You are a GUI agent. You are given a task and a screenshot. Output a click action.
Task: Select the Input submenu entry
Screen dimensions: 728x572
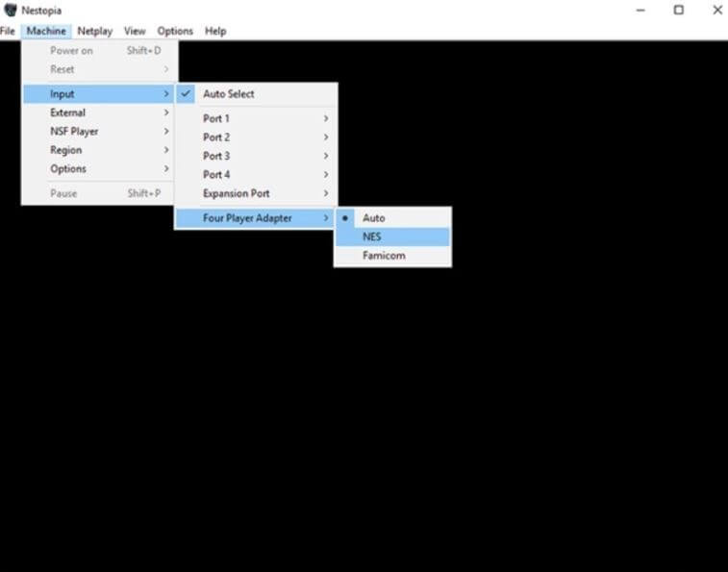(x=98, y=94)
